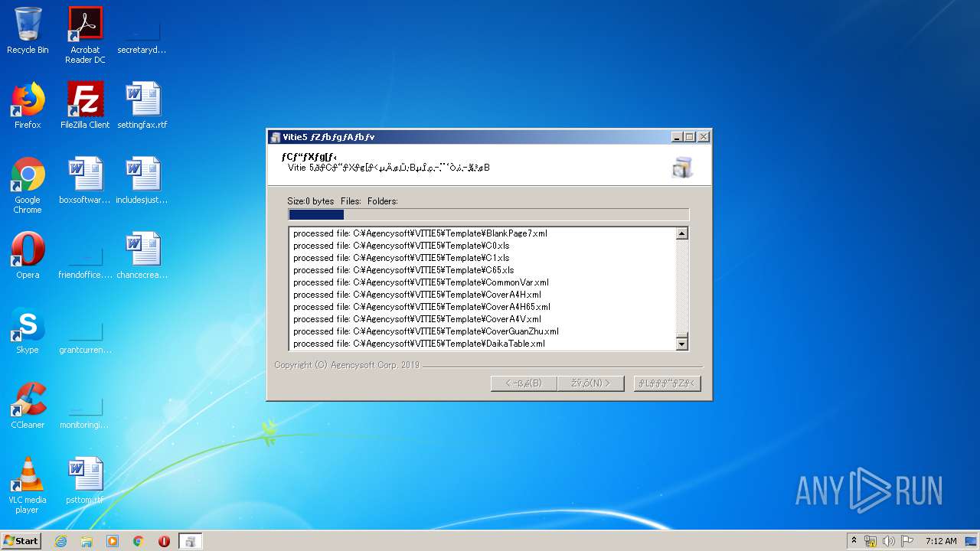This screenshot has height=551, width=980.
Task: Select the log row for CoverA4H.xml
Action: pos(482,295)
